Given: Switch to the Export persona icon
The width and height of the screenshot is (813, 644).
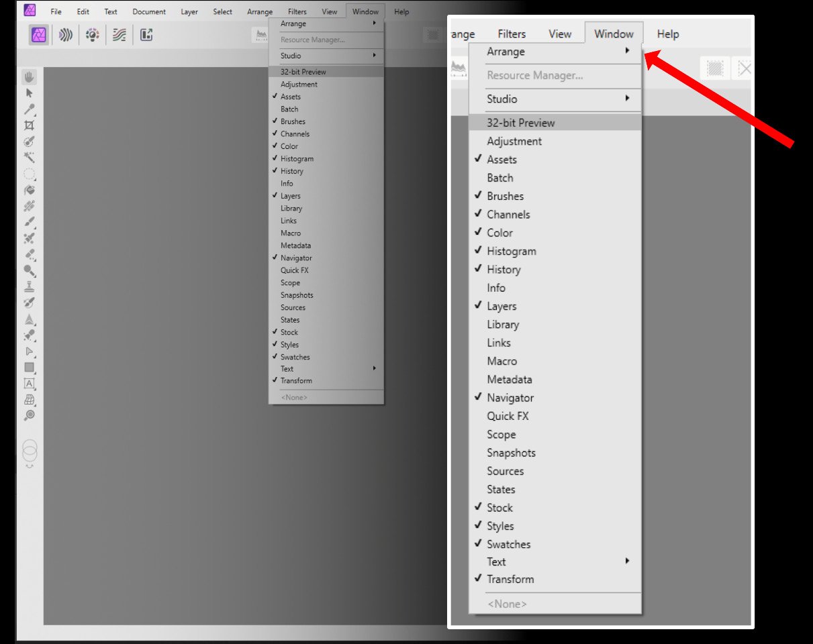Looking at the screenshot, I should [x=146, y=35].
